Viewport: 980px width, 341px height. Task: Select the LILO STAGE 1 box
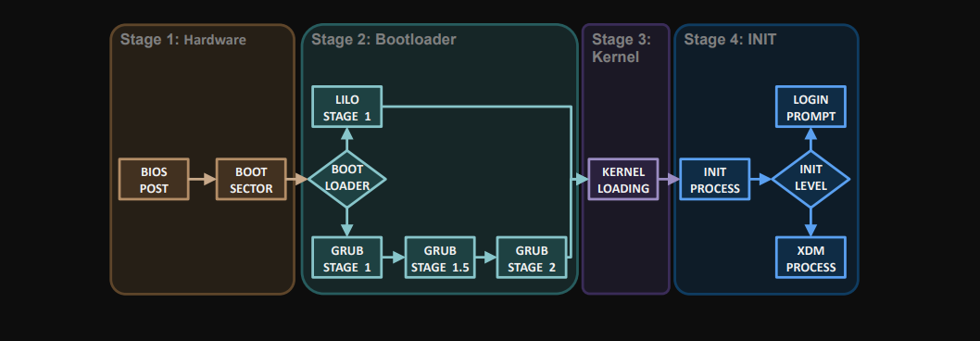pyautogui.click(x=346, y=107)
